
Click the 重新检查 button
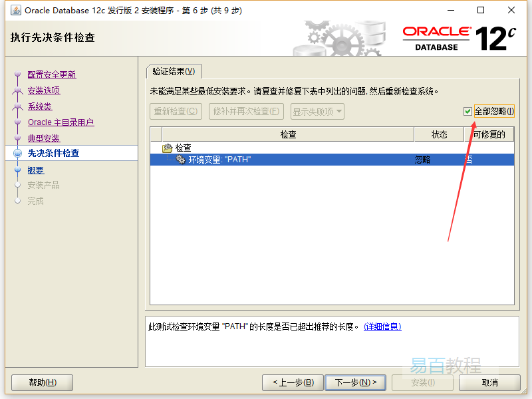pos(176,112)
